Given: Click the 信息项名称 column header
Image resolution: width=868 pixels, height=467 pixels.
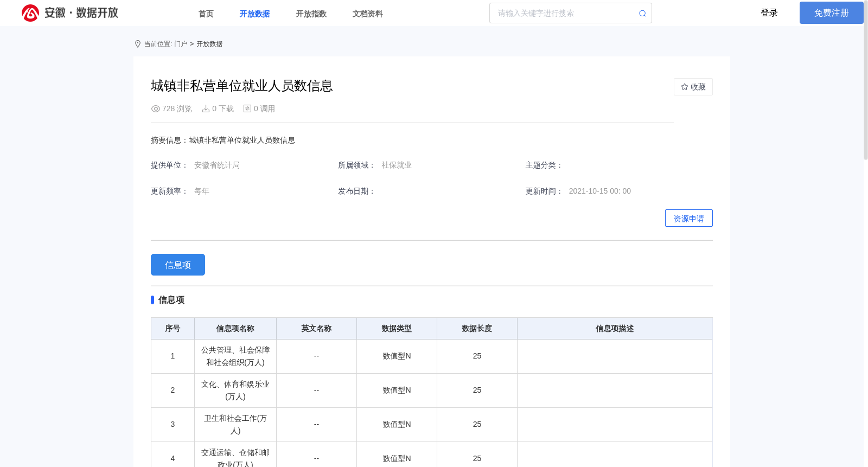Looking at the screenshot, I should [235, 329].
